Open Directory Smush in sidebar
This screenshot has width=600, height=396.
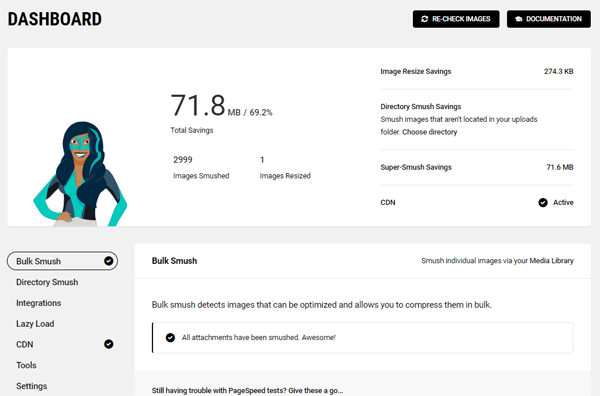tap(47, 282)
